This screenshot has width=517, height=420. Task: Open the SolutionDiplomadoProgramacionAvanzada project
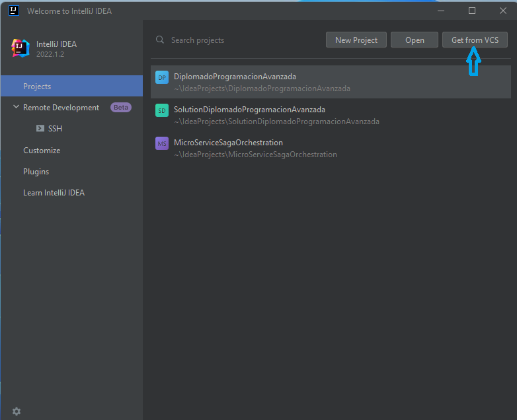tap(331, 115)
